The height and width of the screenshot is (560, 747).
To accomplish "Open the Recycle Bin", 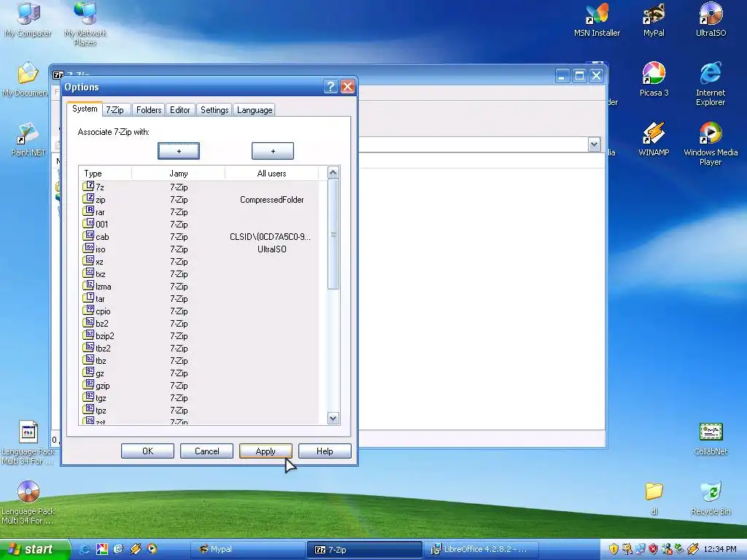I will click(x=711, y=498).
